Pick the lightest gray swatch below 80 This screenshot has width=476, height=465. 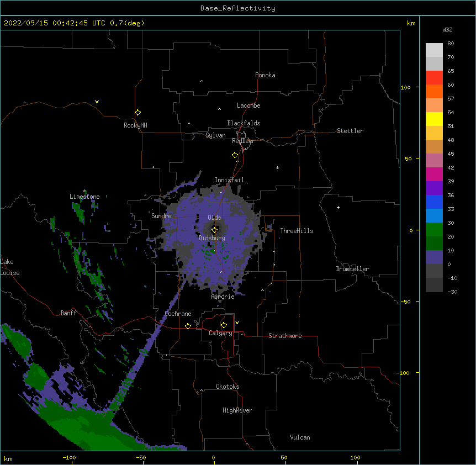click(434, 50)
